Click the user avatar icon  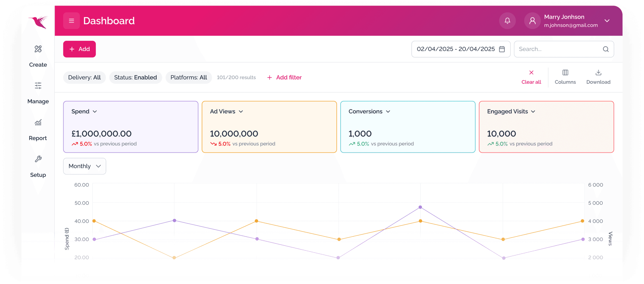(x=532, y=21)
